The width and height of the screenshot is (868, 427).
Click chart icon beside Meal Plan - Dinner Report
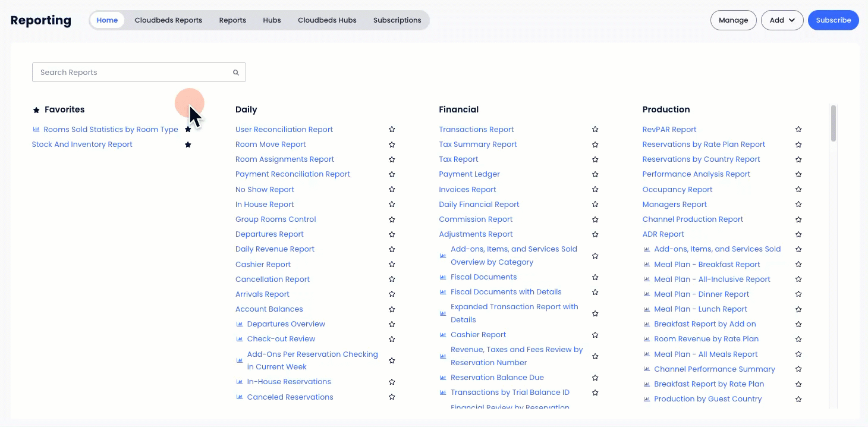tap(647, 294)
